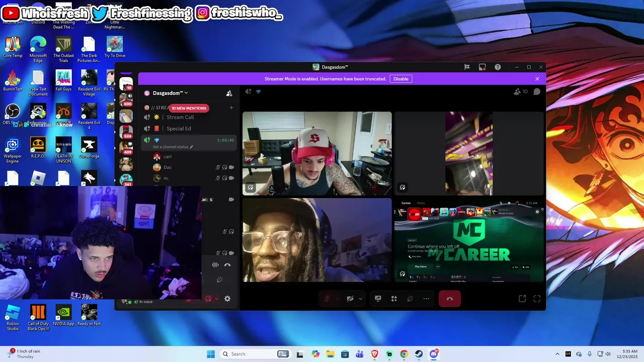This screenshot has height=362, width=644.
Task: Click the Discord help question mark icon
Action: coord(498,67)
